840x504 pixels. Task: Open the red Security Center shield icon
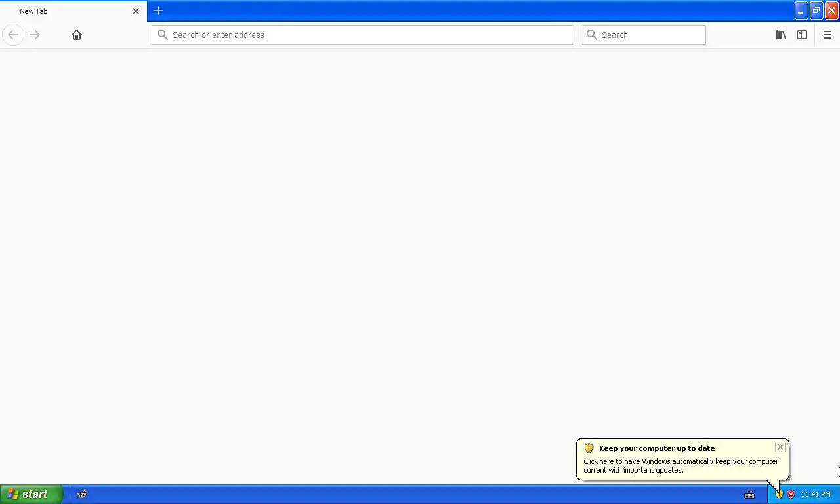click(x=791, y=494)
